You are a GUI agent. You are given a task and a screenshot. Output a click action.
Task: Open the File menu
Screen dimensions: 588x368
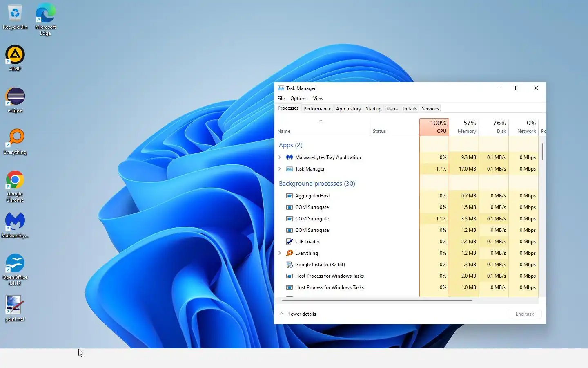[281, 99]
